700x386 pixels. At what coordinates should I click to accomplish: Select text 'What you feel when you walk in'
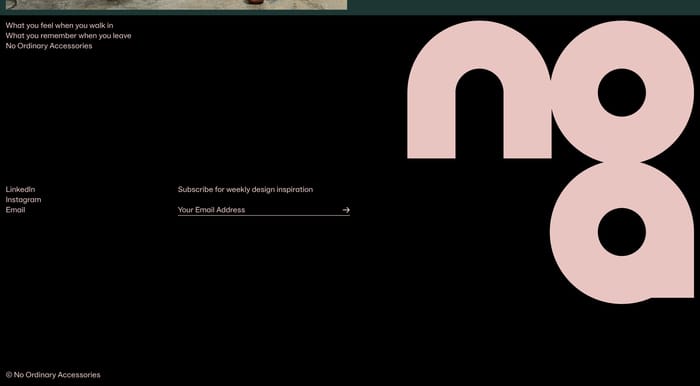click(x=59, y=25)
